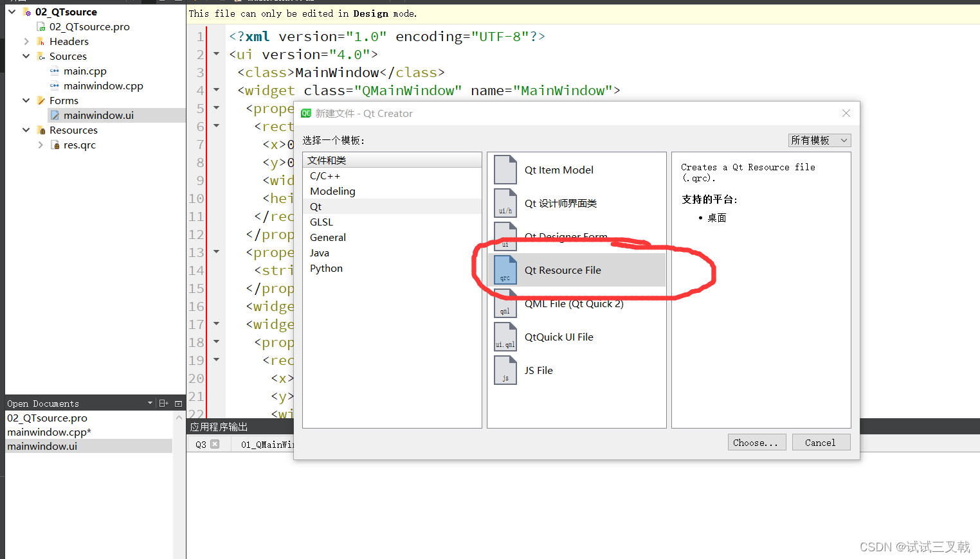The image size is (980, 559).
Task: Collapse the Forms folder
Action: tap(26, 100)
